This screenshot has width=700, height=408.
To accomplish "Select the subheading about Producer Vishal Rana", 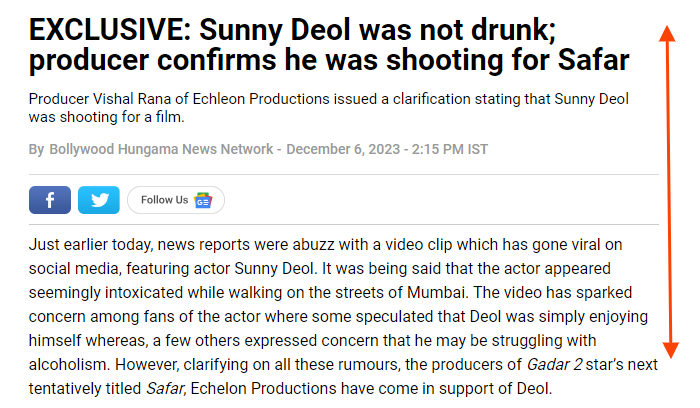I will tap(329, 108).
